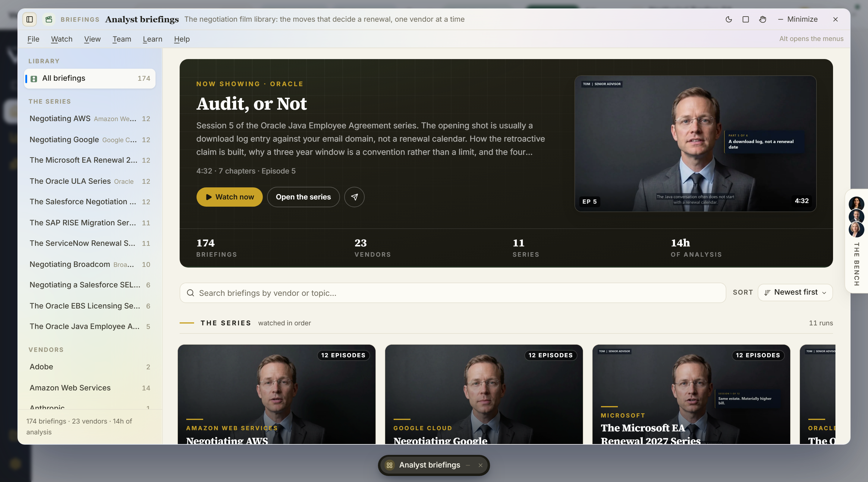This screenshot has height=482, width=868.
Task: Click Open the series button
Action: 303,197
